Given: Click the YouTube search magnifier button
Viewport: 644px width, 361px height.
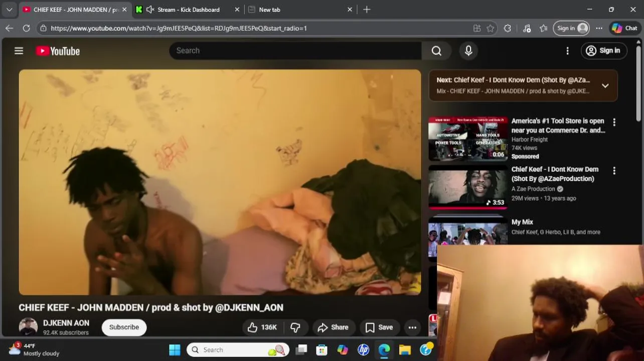Looking at the screenshot, I should pos(436,51).
